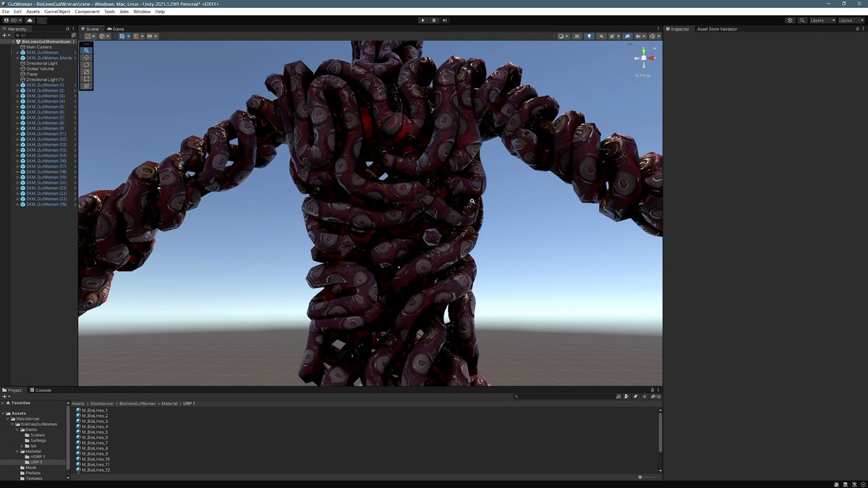Screen dimensions: 868x488
Task: Select the Rotate tool in the scene overlay
Action: [x=87, y=65]
